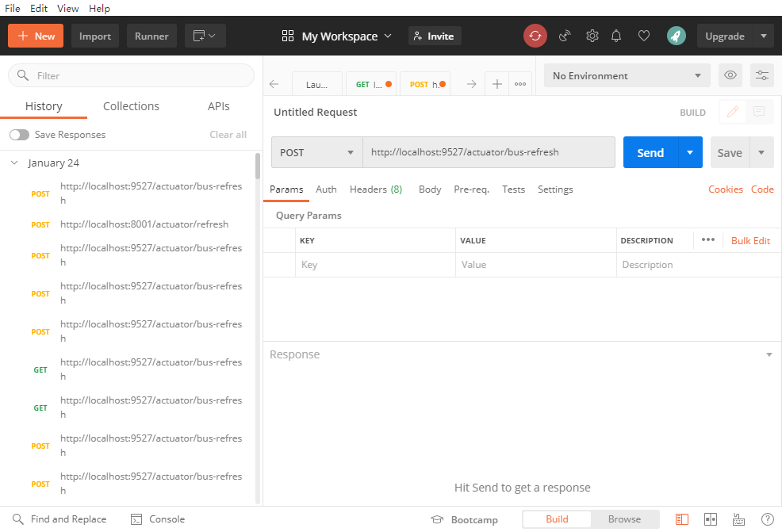This screenshot has height=532, width=782.
Task: Open the rocket avatar profile
Action: pos(677,36)
